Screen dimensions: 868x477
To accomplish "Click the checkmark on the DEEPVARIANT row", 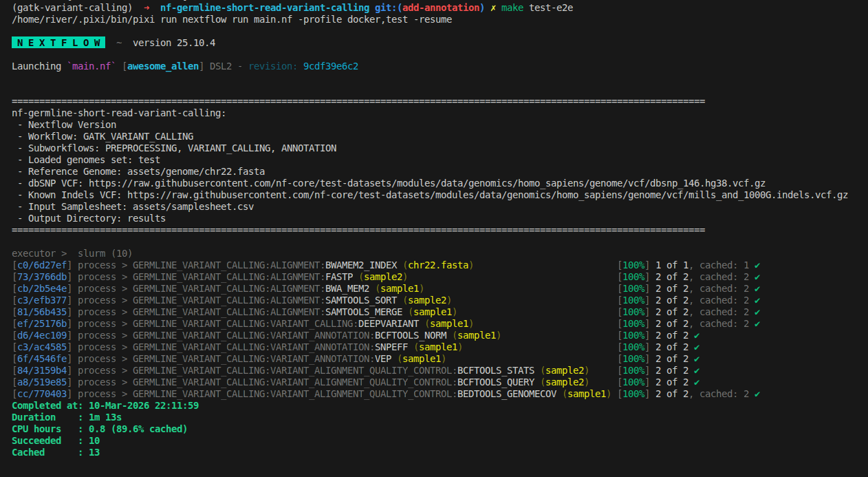I will [757, 324].
